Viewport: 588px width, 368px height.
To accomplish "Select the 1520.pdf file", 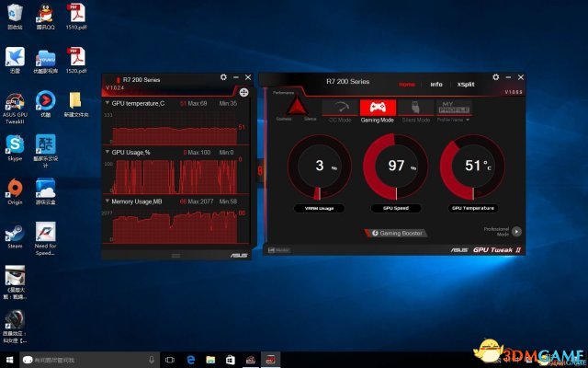I will (x=76, y=60).
